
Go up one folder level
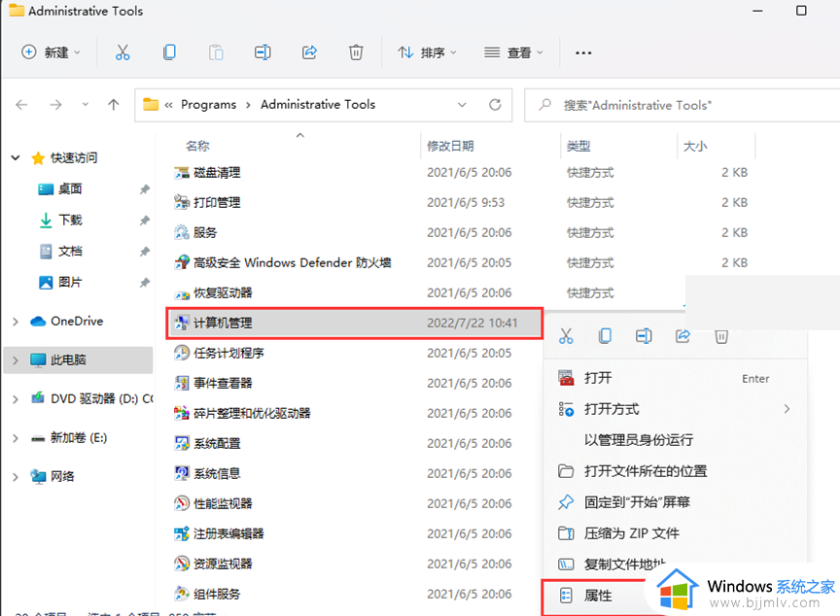[x=114, y=104]
